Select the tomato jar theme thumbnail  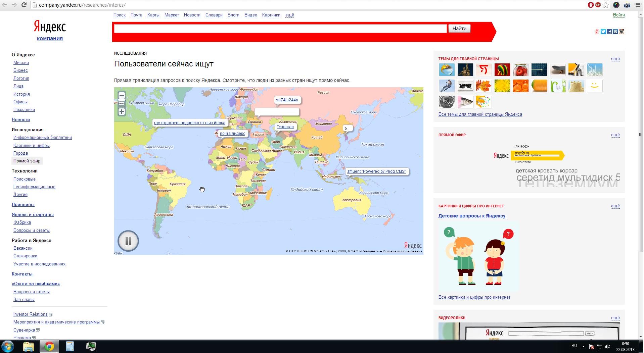click(x=521, y=70)
